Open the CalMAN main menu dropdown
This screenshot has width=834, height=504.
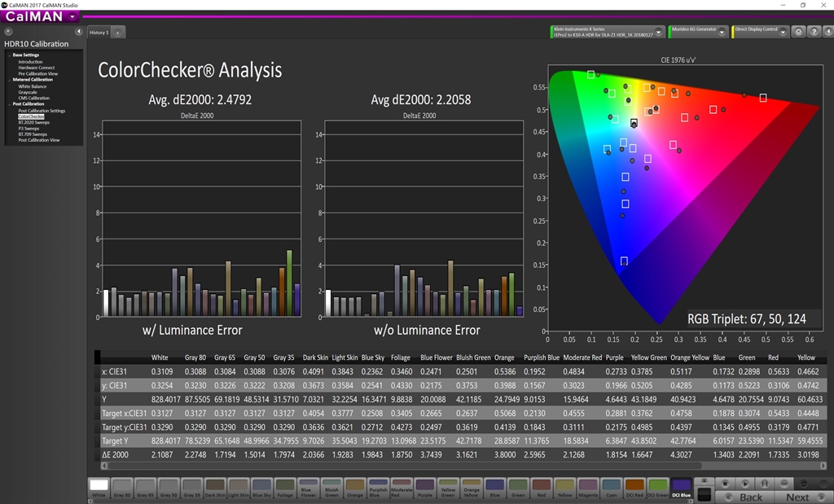[72, 16]
